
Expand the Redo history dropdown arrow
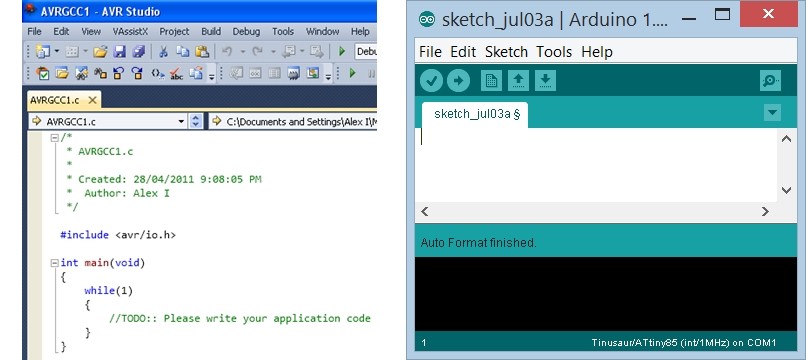tap(273, 51)
